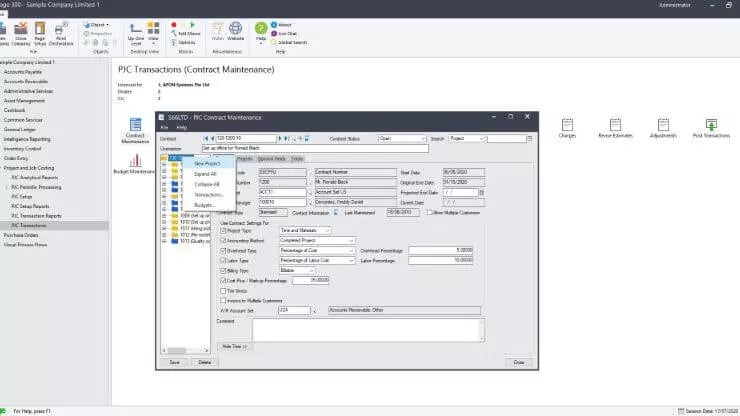Click the Close Company icon in ribbon

point(21,34)
